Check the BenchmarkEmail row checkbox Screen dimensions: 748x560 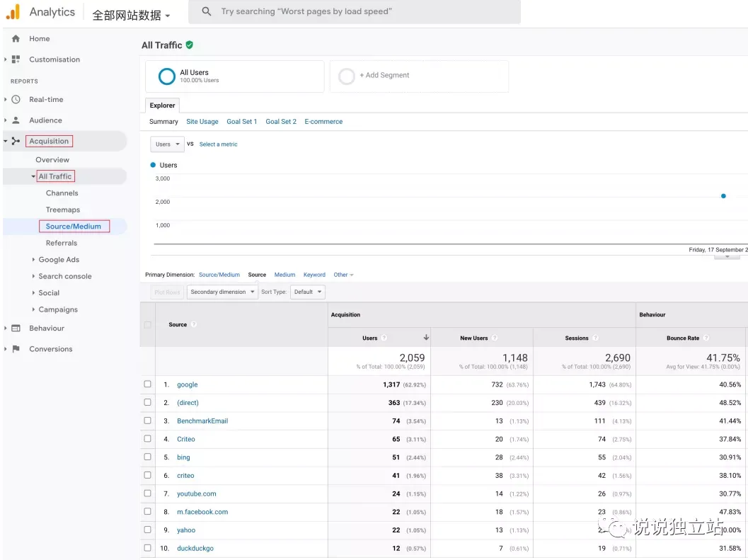point(147,420)
